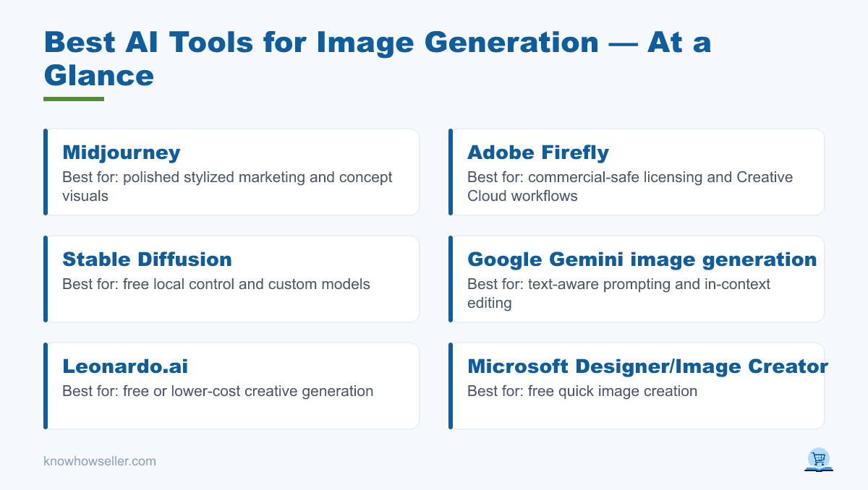
Task: Click the shopping cart logo icon
Action: coord(819,460)
